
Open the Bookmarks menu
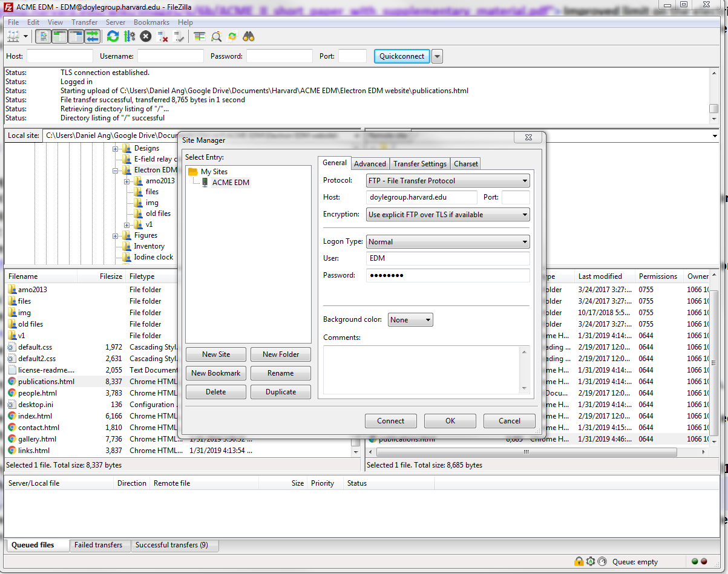point(151,22)
